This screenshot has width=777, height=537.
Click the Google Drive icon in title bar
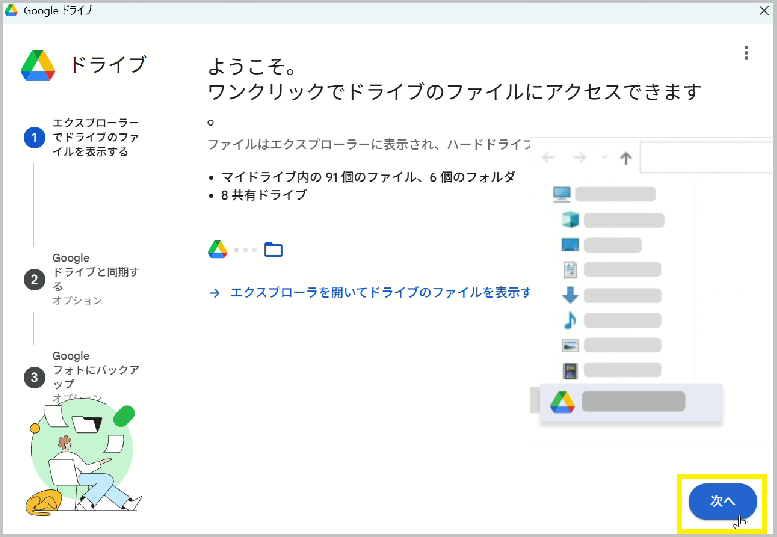tap(11, 10)
